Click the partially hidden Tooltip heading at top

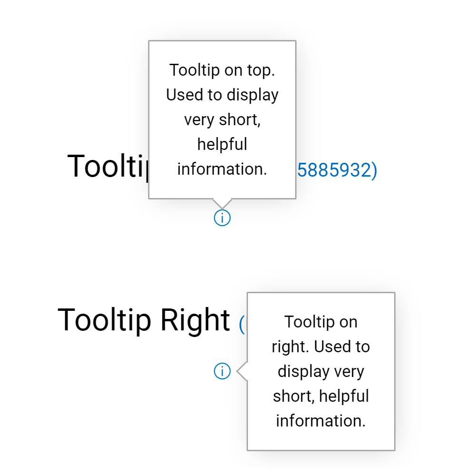click(x=108, y=166)
